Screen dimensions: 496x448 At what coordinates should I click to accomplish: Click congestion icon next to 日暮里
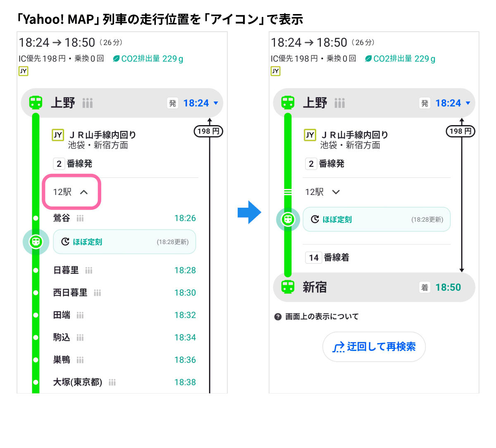89,270
